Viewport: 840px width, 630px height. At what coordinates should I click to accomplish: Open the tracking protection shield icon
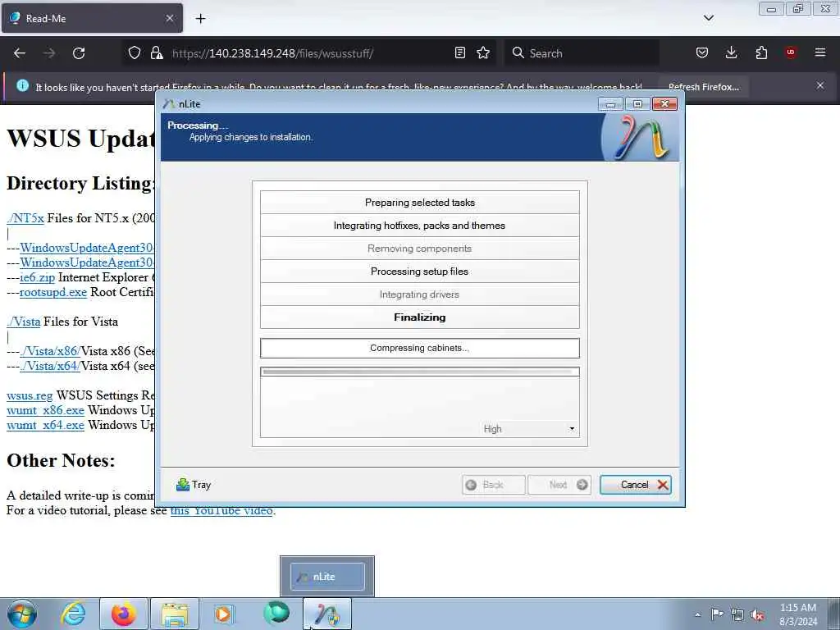click(x=135, y=52)
